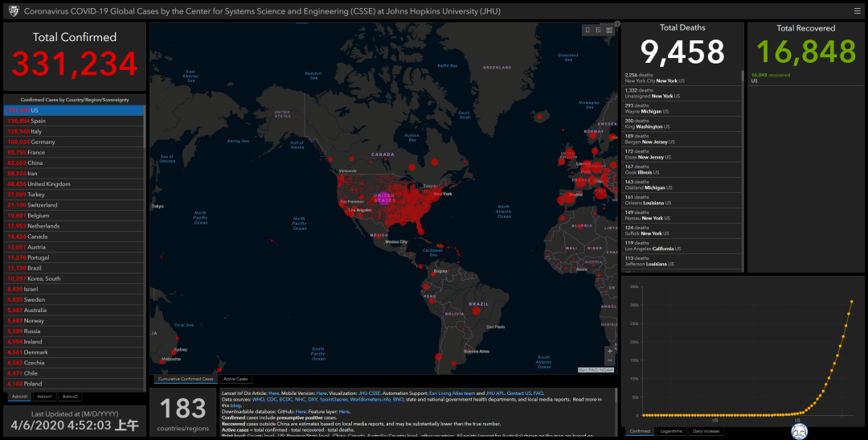Click the magenta United States marker on map
868x440 pixels.
(383, 198)
